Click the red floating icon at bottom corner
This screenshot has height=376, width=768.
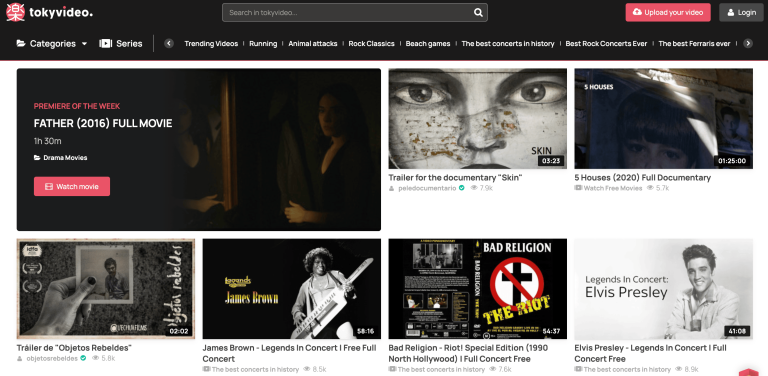748,372
